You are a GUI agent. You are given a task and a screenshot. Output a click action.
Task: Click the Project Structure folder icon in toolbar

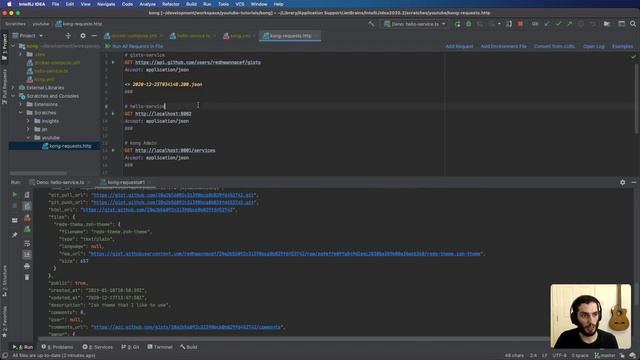click(x=607, y=24)
